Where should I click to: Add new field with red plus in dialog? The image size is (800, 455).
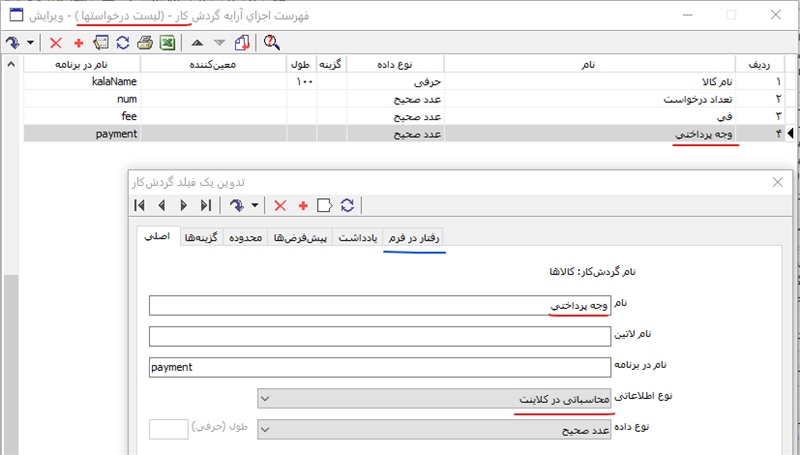[x=303, y=205]
